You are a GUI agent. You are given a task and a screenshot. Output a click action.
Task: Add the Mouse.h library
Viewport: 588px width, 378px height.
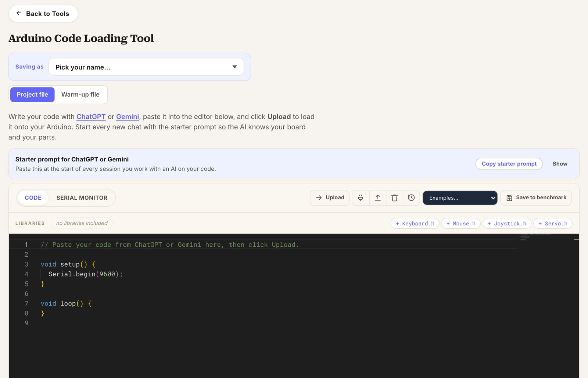pos(461,224)
